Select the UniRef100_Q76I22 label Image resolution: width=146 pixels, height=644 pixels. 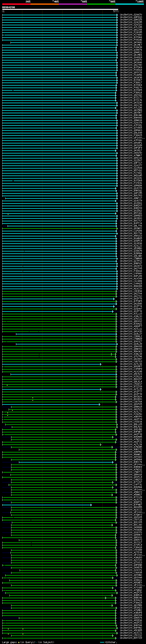131,319
